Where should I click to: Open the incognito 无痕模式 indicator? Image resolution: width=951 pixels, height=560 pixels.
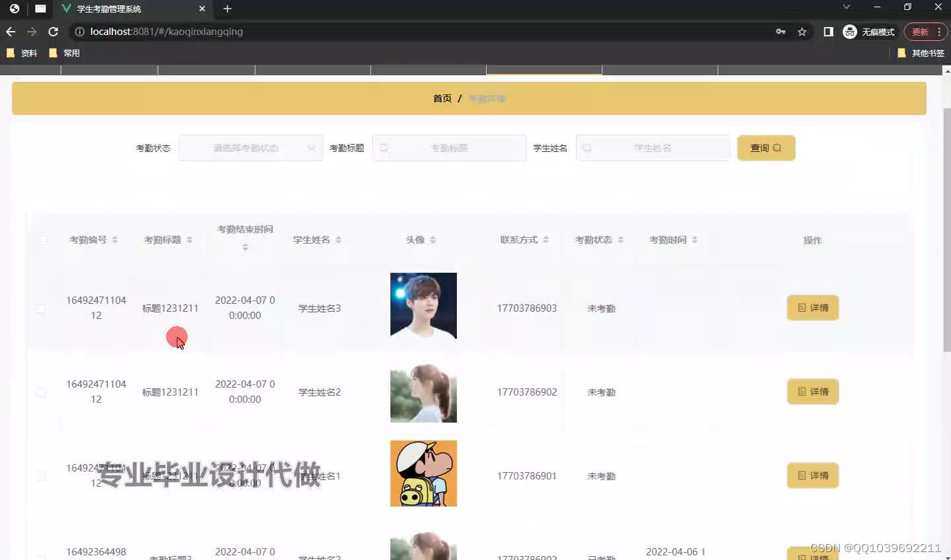tap(869, 32)
